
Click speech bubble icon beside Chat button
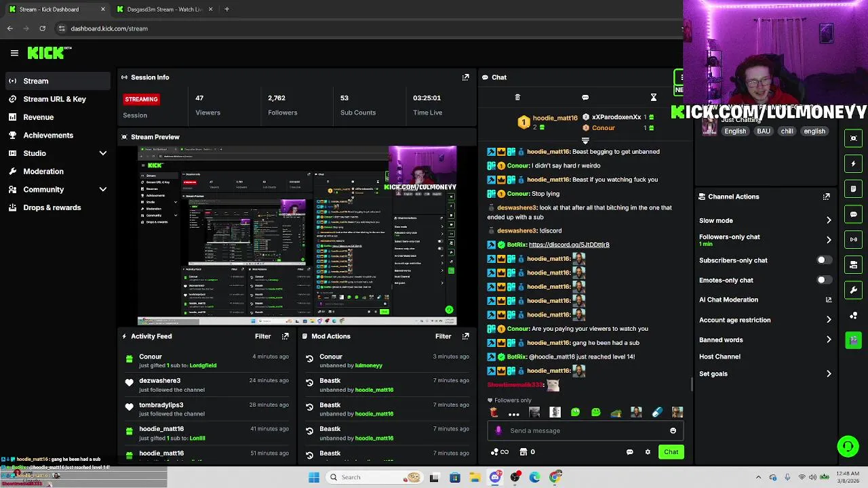click(x=630, y=452)
